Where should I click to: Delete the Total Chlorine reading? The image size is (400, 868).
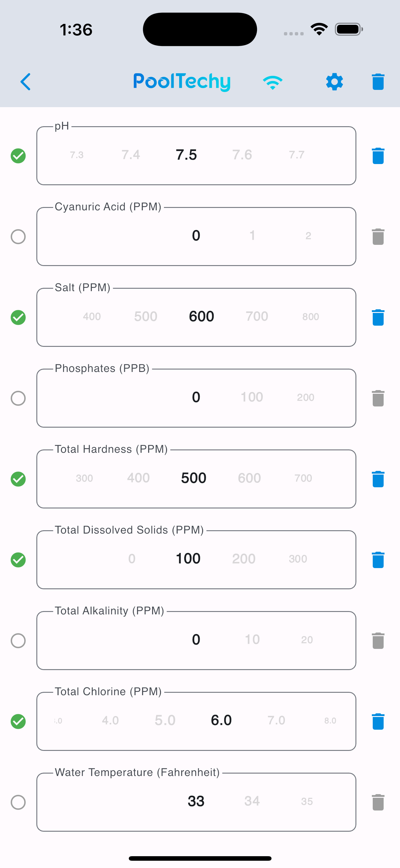click(378, 721)
